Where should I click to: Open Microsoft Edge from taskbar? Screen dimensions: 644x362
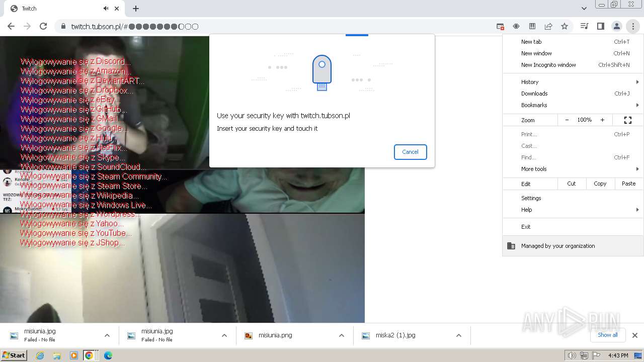[108, 355]
